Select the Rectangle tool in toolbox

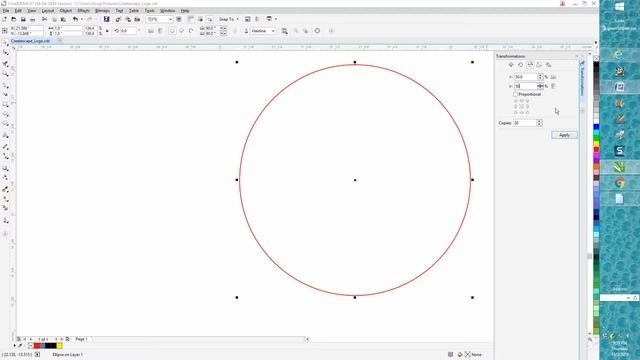pos(5,104)
